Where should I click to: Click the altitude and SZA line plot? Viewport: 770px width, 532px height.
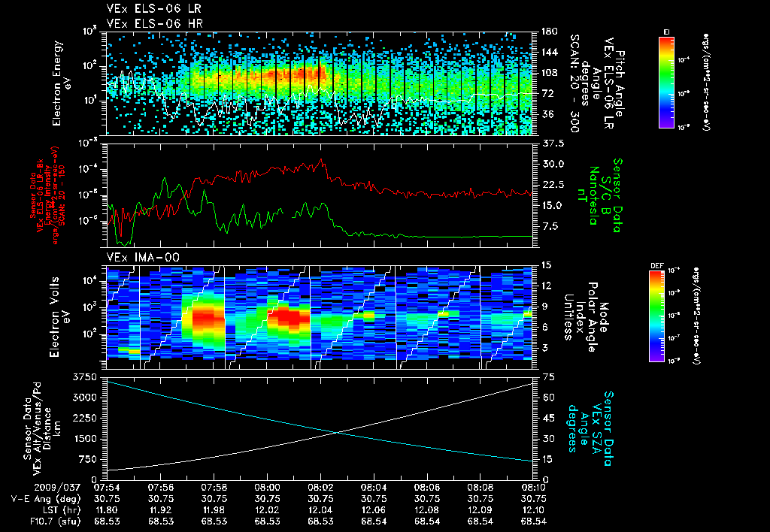(x=320, y=428)
